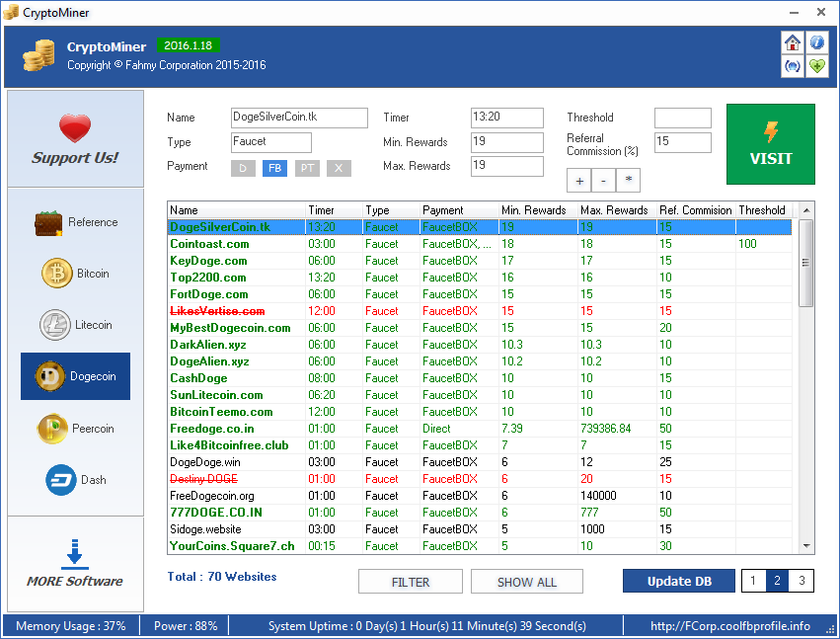Click the Timer input field

(x=506, y=118)
